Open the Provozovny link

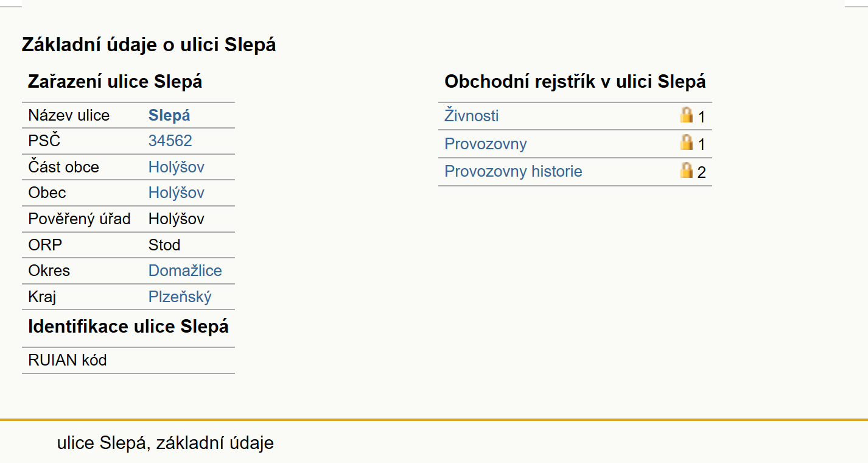[x=486, y=144]
